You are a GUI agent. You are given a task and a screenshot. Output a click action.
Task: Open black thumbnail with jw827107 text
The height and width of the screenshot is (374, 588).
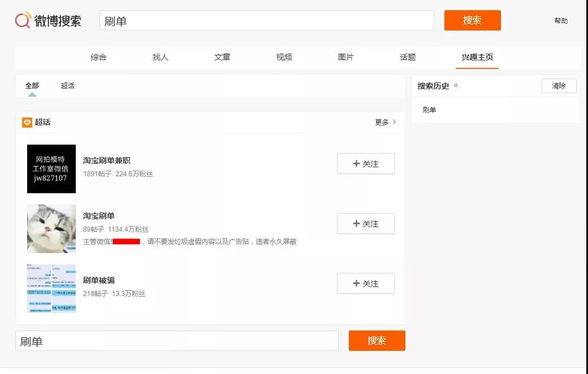51,169
